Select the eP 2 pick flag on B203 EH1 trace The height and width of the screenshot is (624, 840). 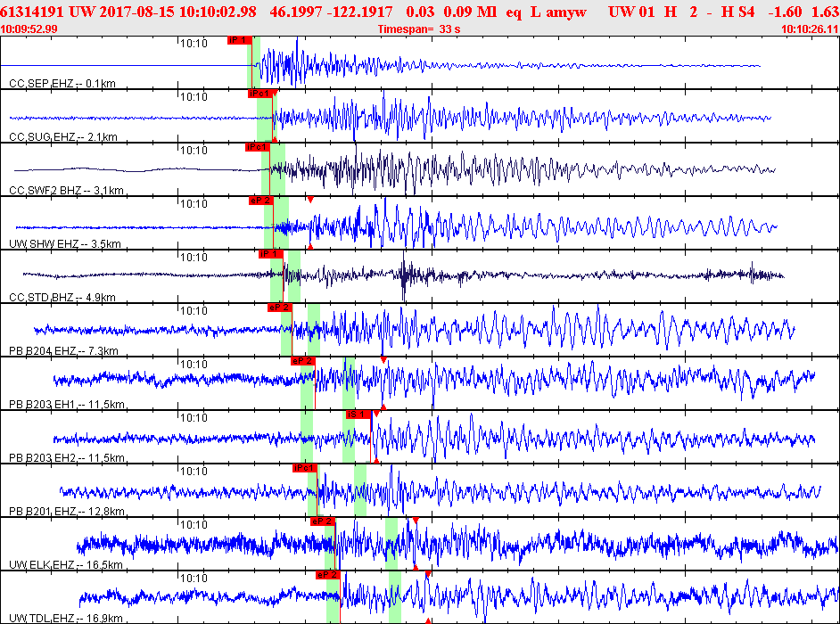[302, 362]
